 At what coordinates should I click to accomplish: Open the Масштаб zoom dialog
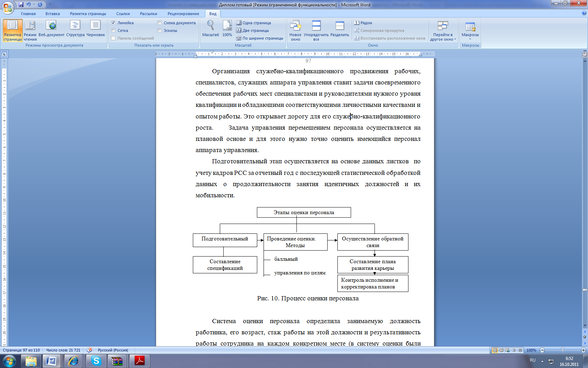pos(210,29)
